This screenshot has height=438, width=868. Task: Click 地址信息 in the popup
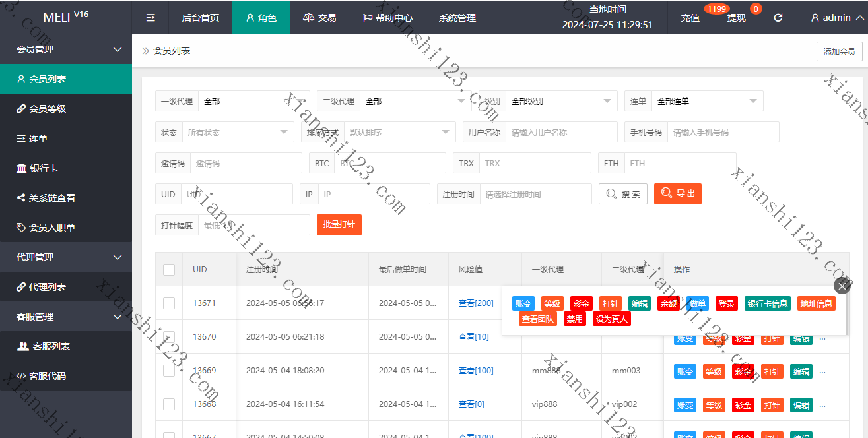tap(816, 303)
